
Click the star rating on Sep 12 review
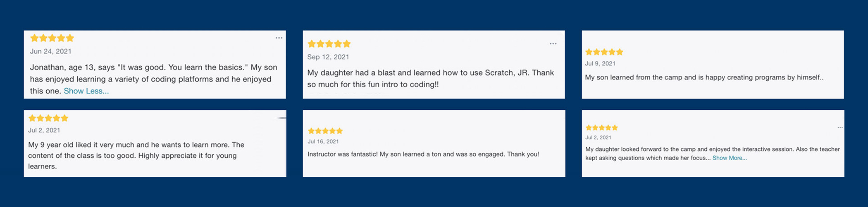point(329,44)
